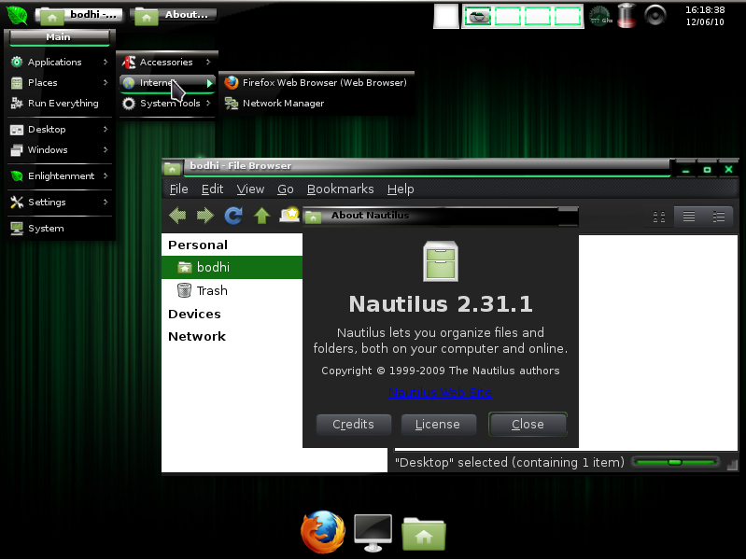Go up one folder with green arrow

pyautogui.click(x=261, y=216)
